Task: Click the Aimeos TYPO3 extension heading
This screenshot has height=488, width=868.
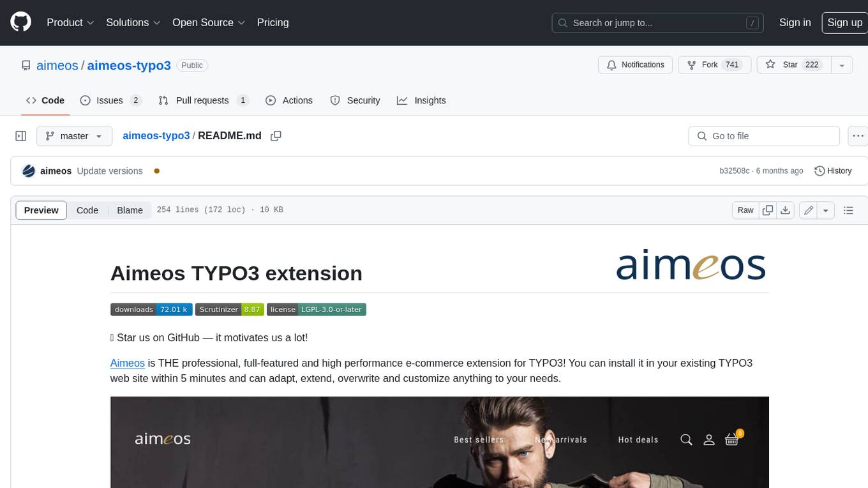Action: tap(237, 273)
